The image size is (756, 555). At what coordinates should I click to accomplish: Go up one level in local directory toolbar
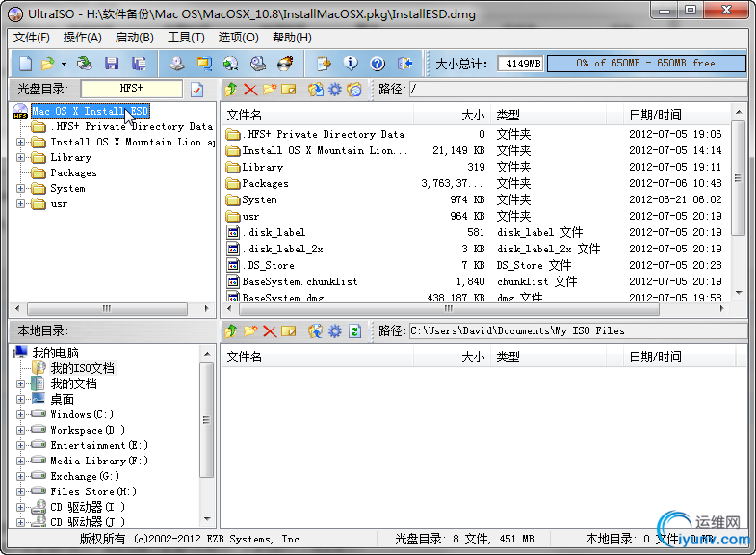point(231,330)
